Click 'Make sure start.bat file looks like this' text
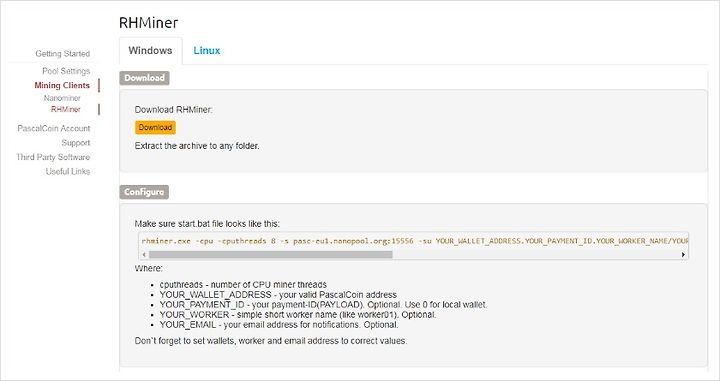The width and height of the screenshot is (720, 381). (x=207, y=224)
